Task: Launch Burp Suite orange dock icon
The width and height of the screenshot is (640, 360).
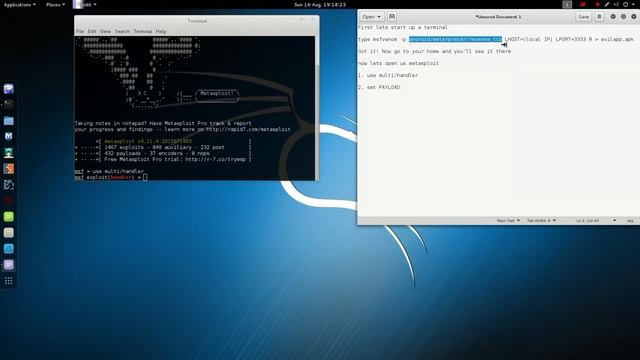Action: (x=9, y=169)
